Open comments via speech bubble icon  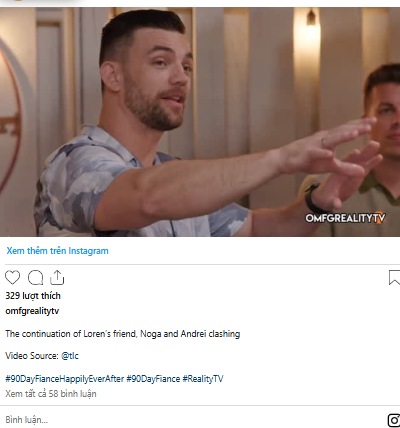pyautogui.click(x=36, y=278)
